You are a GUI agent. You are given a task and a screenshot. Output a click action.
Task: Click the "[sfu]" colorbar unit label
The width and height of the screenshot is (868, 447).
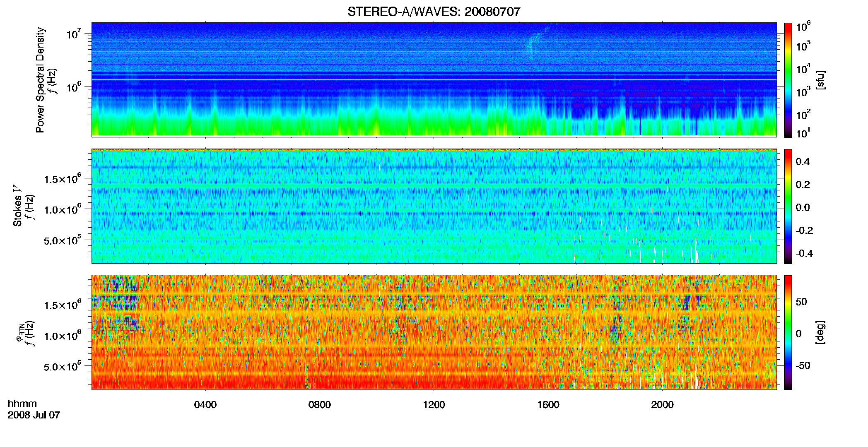point(820,80)
